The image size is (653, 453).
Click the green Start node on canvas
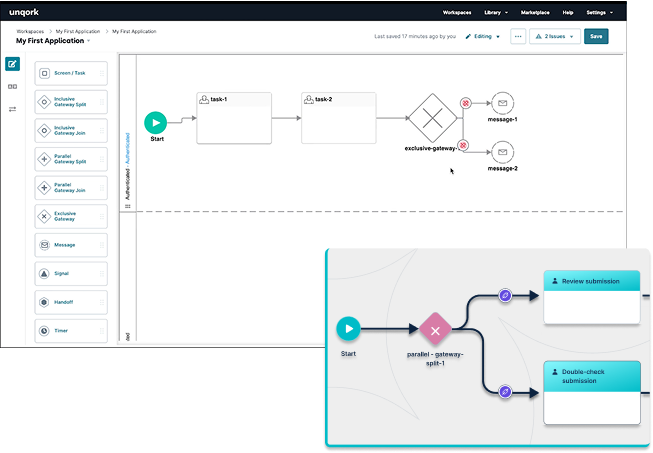tap(155, 122)
